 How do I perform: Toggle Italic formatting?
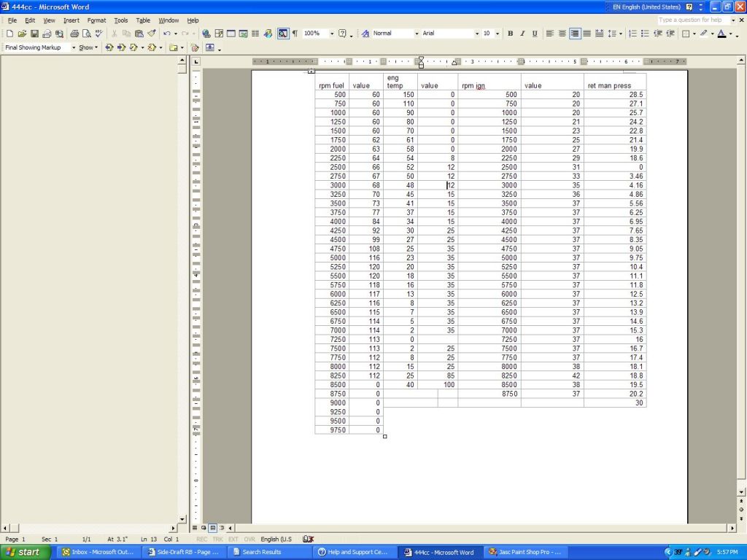click(522, 34)
